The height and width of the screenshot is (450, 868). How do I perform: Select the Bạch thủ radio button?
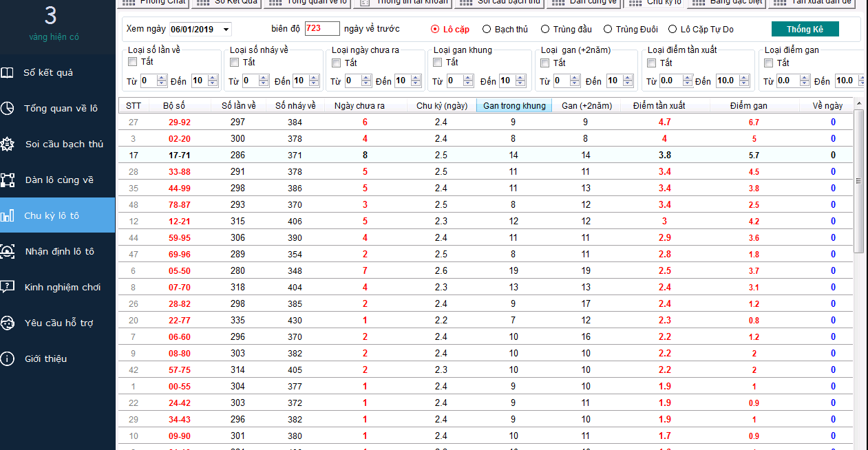pos(487,30)
